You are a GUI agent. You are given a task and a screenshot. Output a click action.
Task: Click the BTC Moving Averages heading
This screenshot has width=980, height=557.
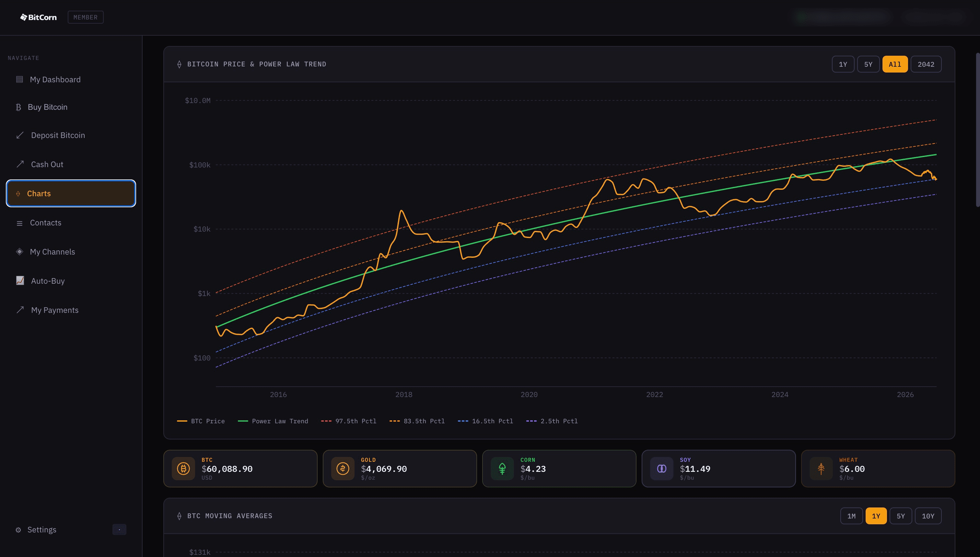pos(230,516)
